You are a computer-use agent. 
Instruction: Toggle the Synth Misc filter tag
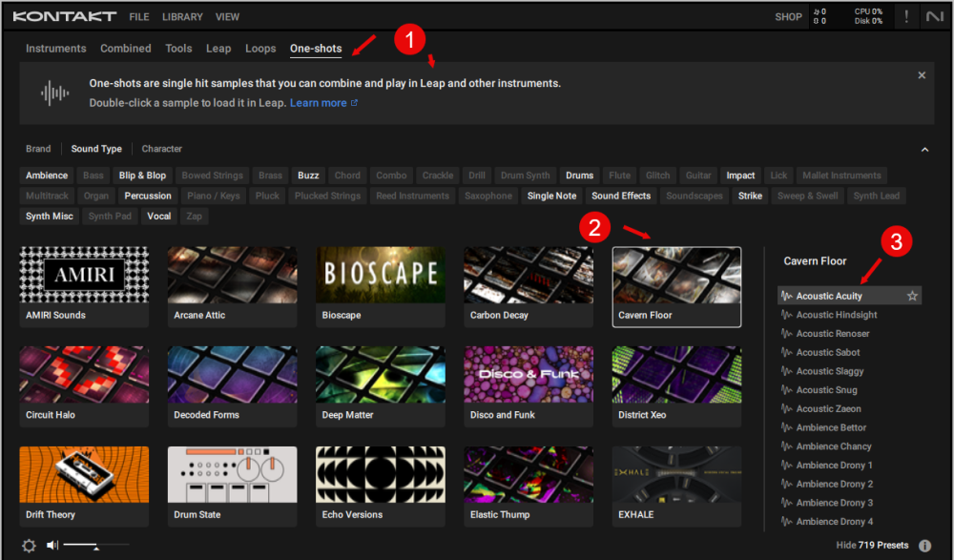[50, 217]
